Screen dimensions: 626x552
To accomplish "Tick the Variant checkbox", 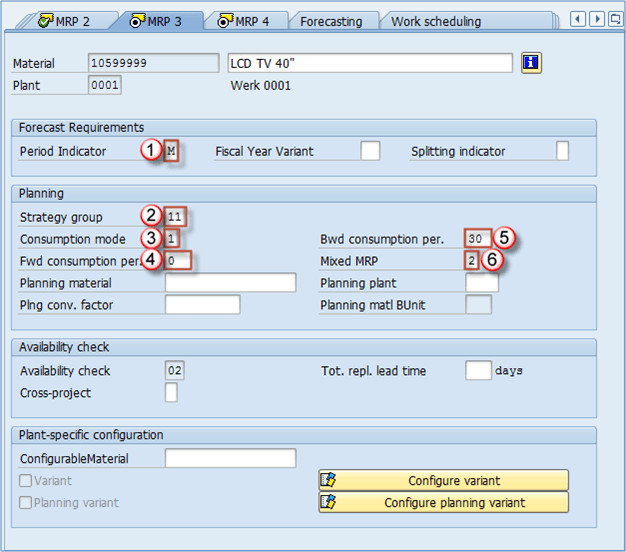I will (x=25, y=481).
